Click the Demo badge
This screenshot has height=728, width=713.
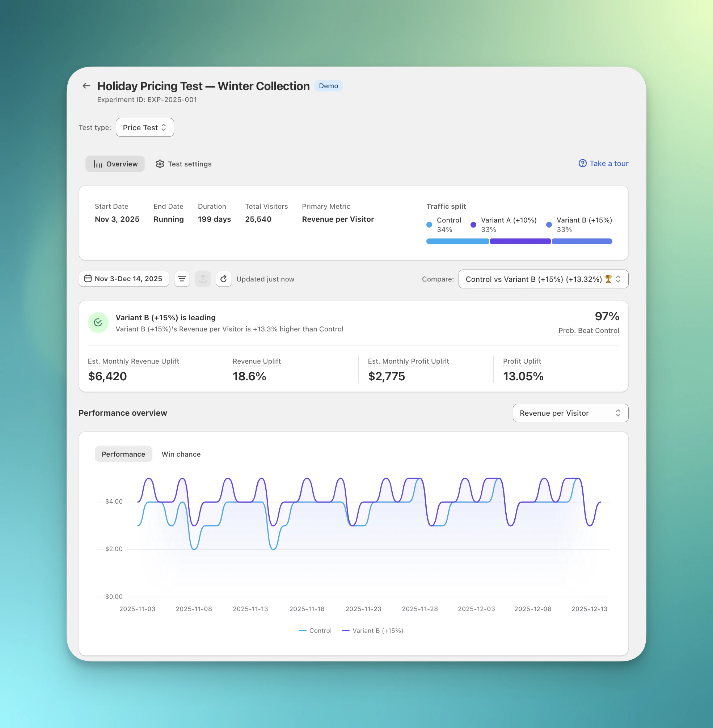pos(328,86)
